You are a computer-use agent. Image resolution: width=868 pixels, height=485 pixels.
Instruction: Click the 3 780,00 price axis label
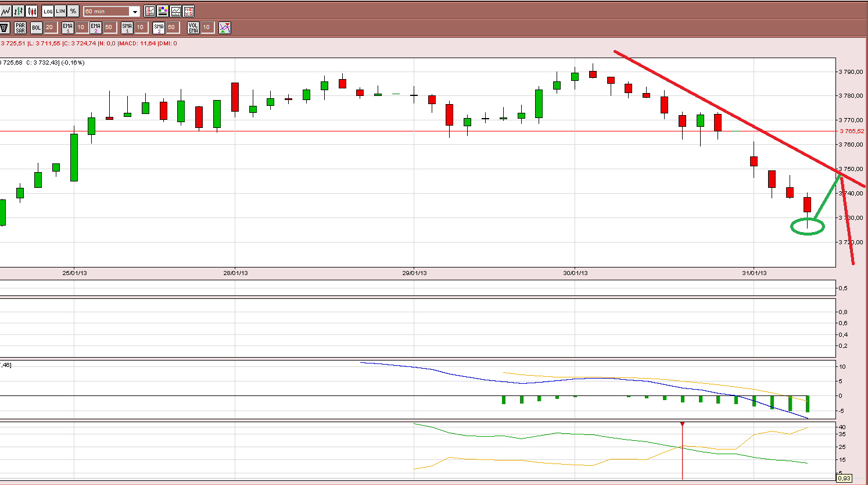(851, 96)
